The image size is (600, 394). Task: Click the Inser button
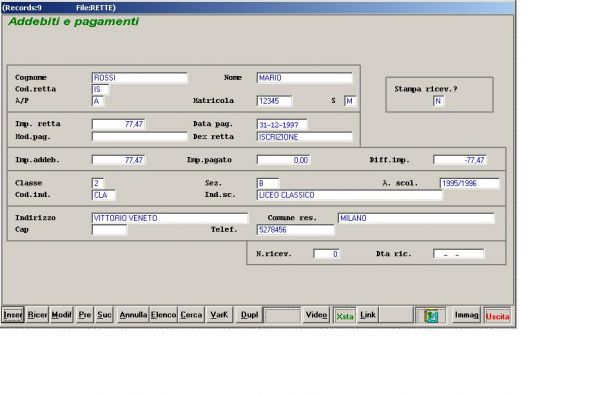coord(13,315)
